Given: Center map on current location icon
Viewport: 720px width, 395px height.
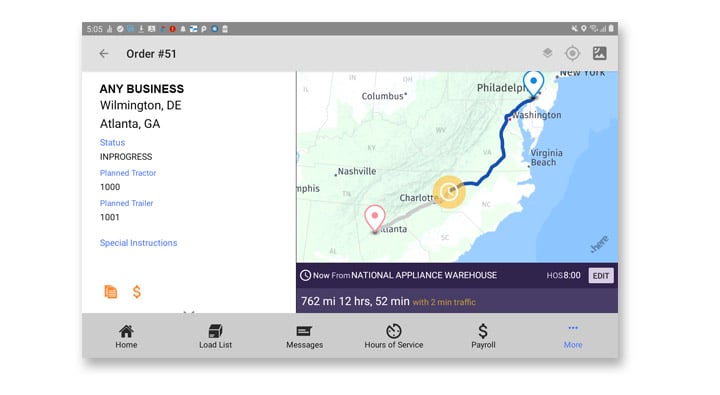Looking at the screenshot, I should pyautogui.click(x=572, y=53).
